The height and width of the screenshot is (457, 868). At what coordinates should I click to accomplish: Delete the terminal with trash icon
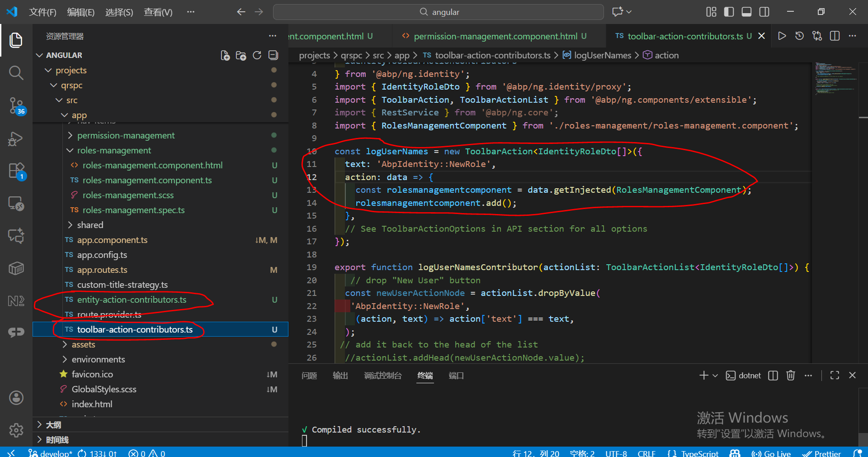[790, 376]
